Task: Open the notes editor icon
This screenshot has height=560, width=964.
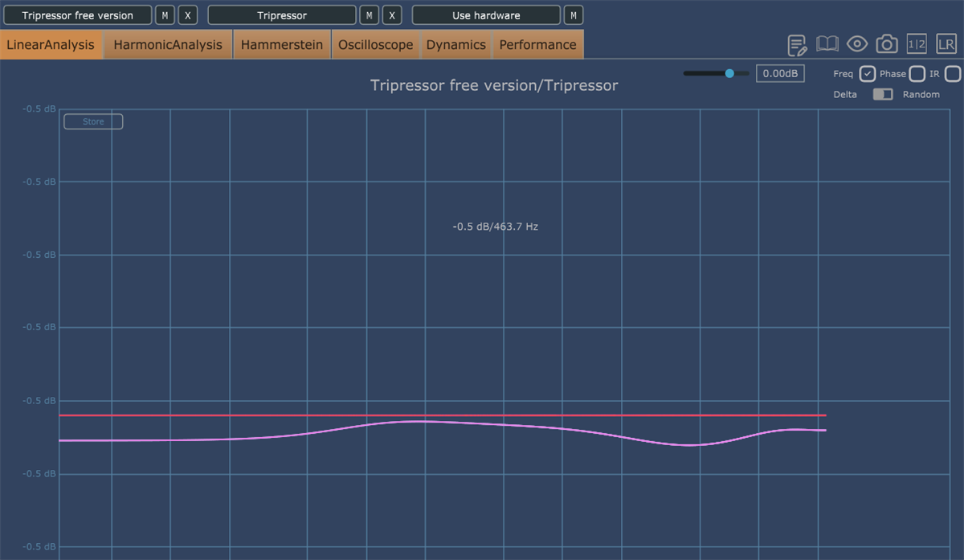Action: pyautogui.click(x=797, y=45)
